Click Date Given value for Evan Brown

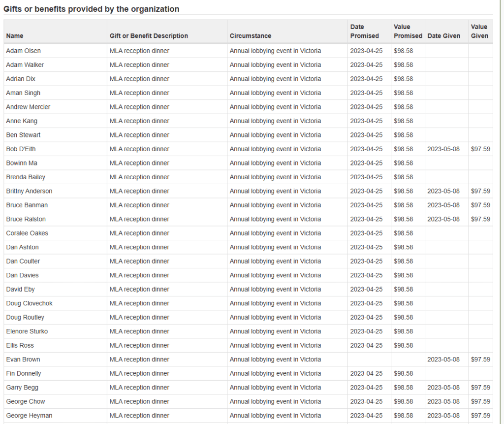443,359
